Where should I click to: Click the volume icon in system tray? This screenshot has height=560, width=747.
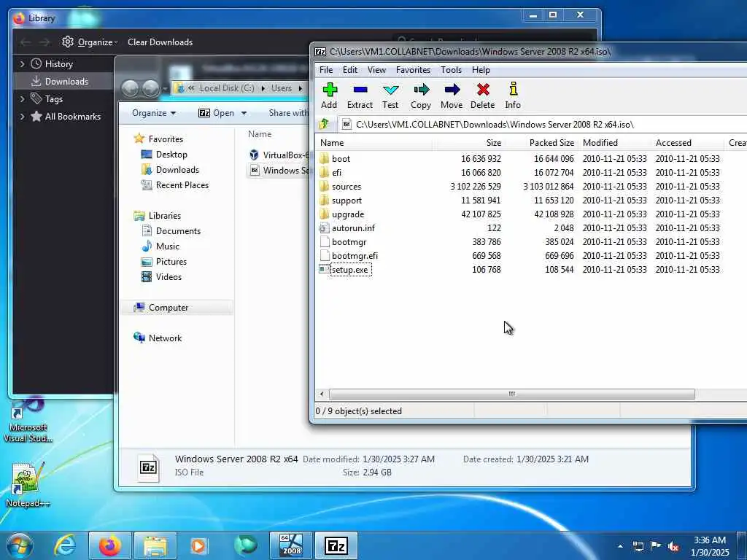click(673, 547)
